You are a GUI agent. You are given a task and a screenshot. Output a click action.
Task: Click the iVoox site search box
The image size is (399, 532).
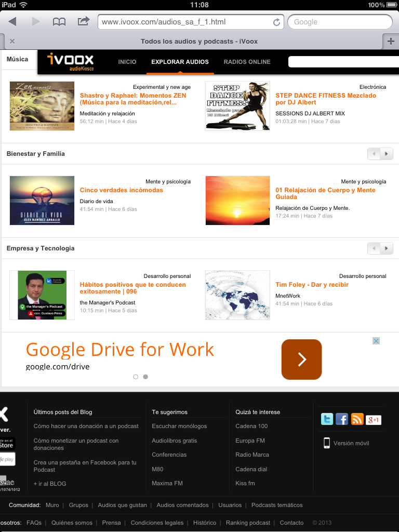point(344,62)
